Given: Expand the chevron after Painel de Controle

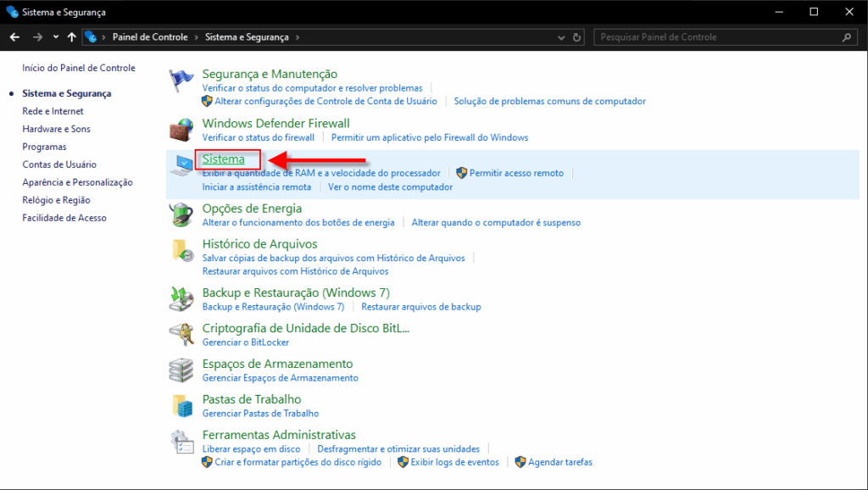Looking at the screenshot, I should click(197, 37).
